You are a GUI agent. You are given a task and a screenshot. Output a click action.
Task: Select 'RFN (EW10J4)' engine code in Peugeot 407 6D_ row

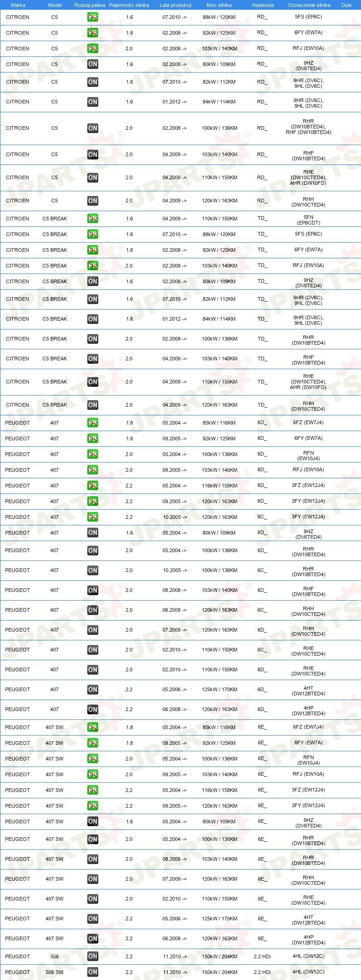[308, 456]
